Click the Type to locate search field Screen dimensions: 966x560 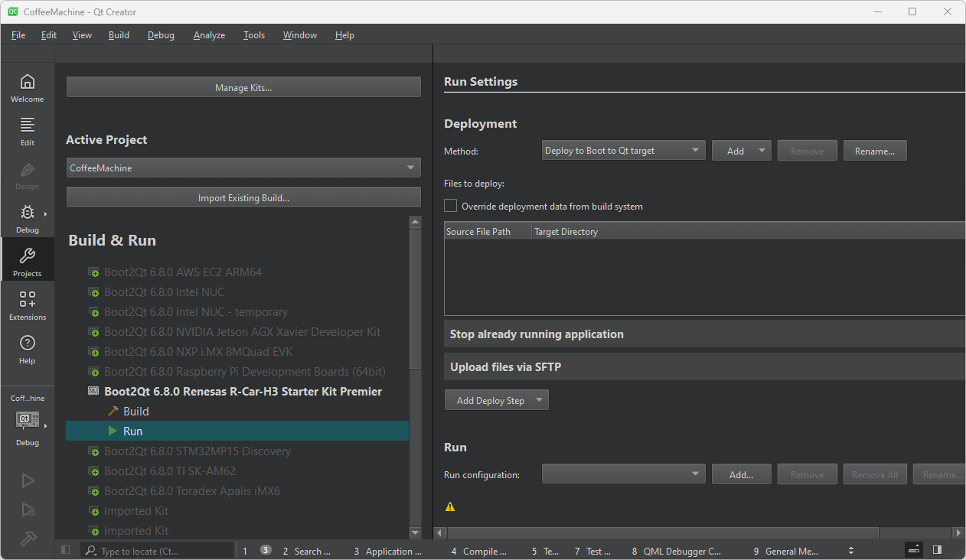(157, 551)
